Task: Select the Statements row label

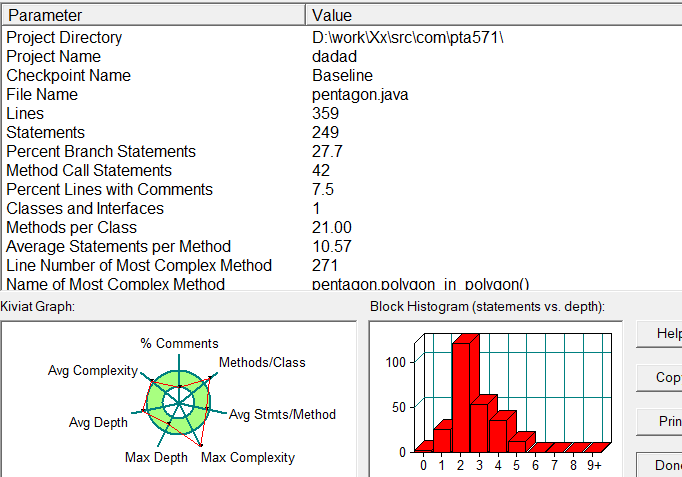Action: point(45,133)
